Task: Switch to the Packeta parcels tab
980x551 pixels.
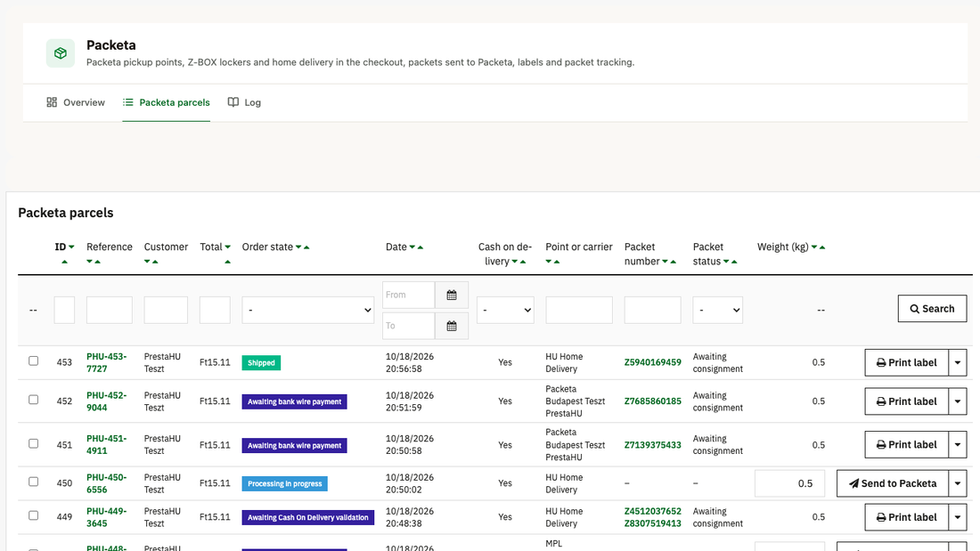Action: (x=167, y=102)
